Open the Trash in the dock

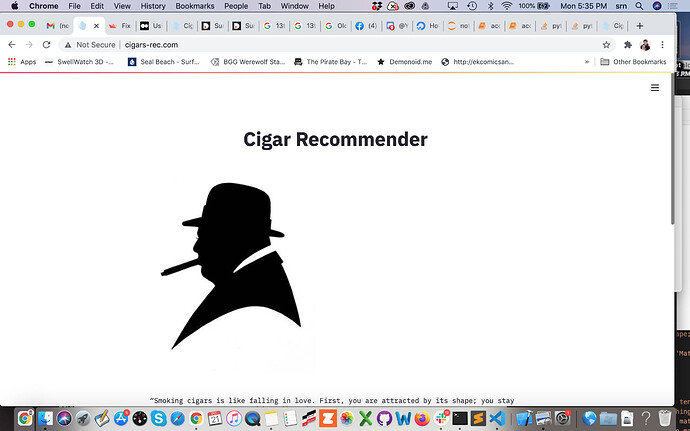(664, 418)
